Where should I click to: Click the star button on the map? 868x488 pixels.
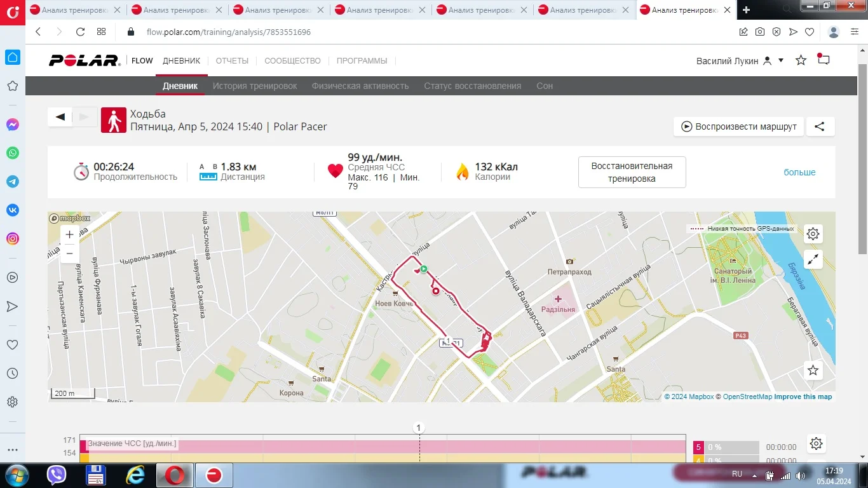coord(813,370)
